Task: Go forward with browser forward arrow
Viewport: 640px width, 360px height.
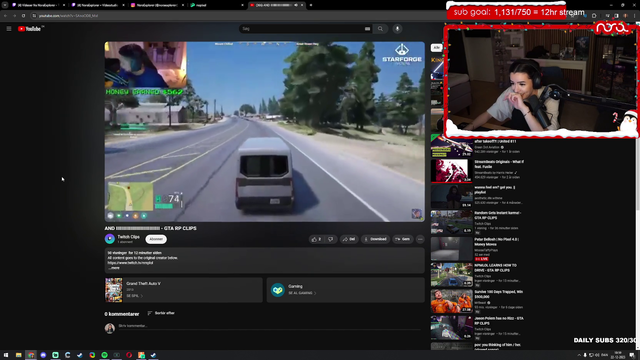Action: point(14,16)
